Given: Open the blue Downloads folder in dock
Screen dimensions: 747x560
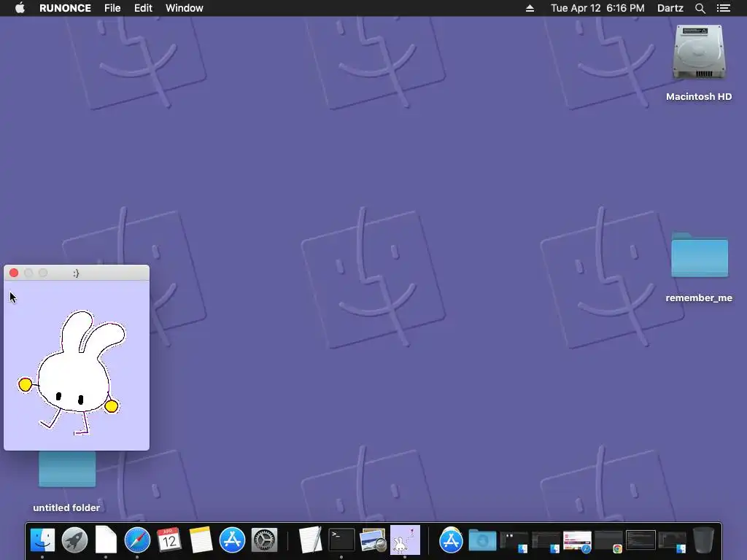Looking at the screenshot, I should click(482, 540).
